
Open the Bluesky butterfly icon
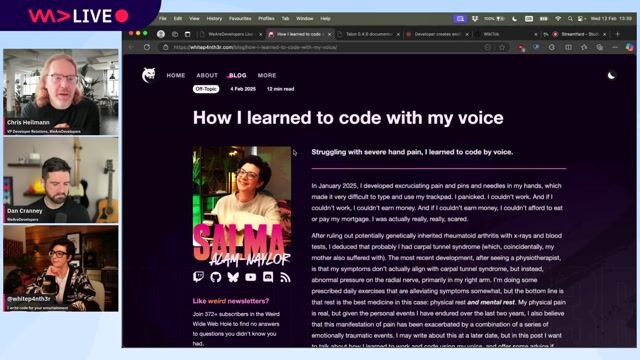click(x=233, y=277)
